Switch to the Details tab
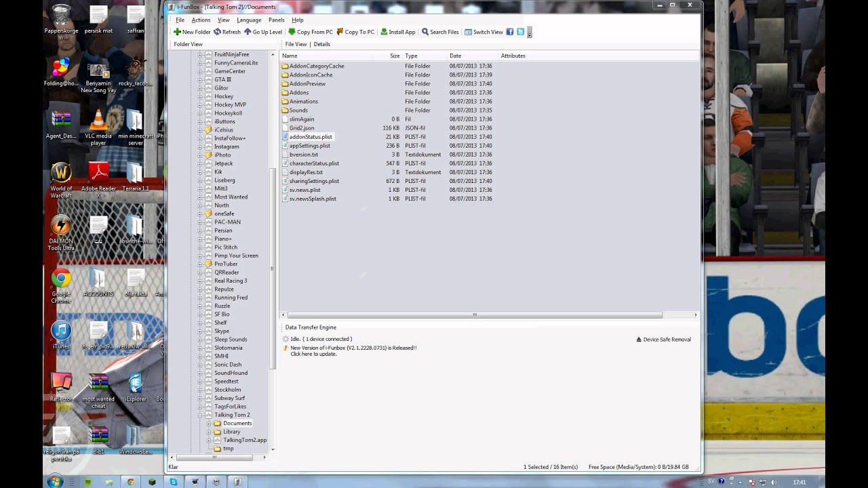868x488 pixels. pos(321,44)
